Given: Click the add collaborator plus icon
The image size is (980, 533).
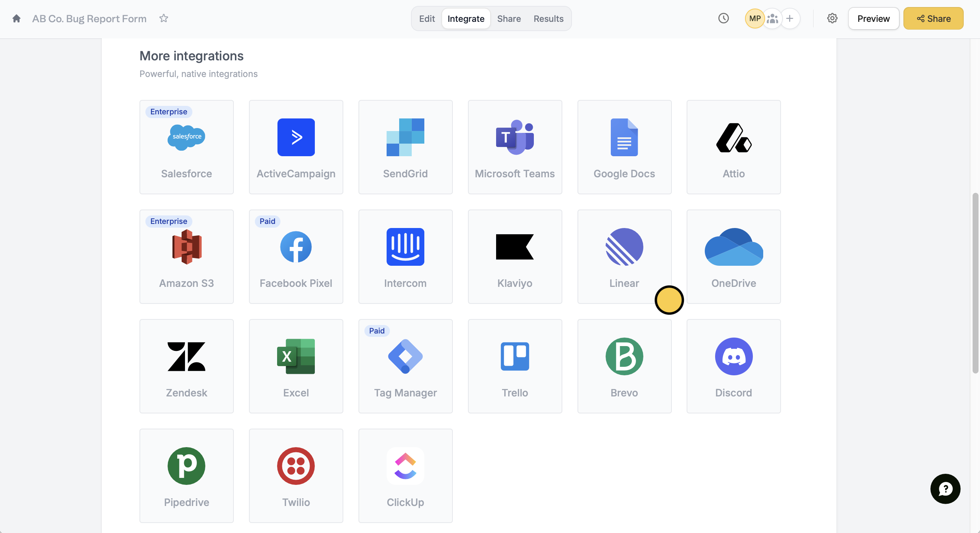Looking at the screenshot, I should 790,18.
